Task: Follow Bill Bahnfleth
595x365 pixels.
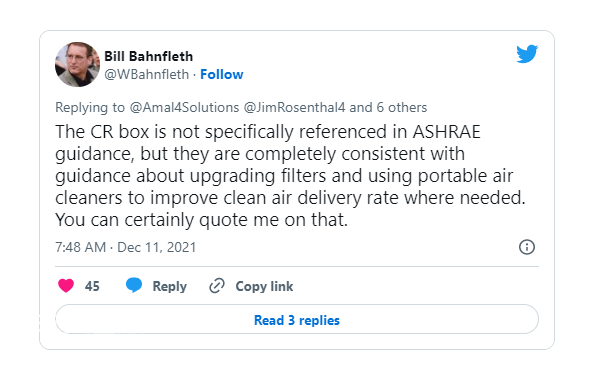Action: [222, 74]
